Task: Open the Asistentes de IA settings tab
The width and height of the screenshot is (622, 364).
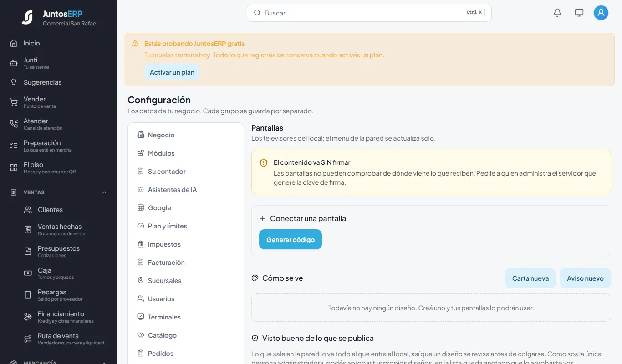Action: click(x=186, y=190)
